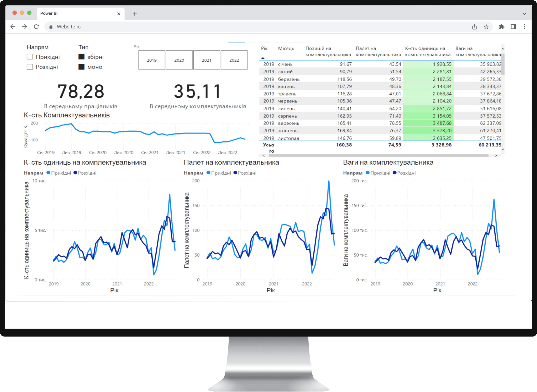537x392 pixels.
Task: Click the жовтень row value 169,84
Action: coord(344,131)
